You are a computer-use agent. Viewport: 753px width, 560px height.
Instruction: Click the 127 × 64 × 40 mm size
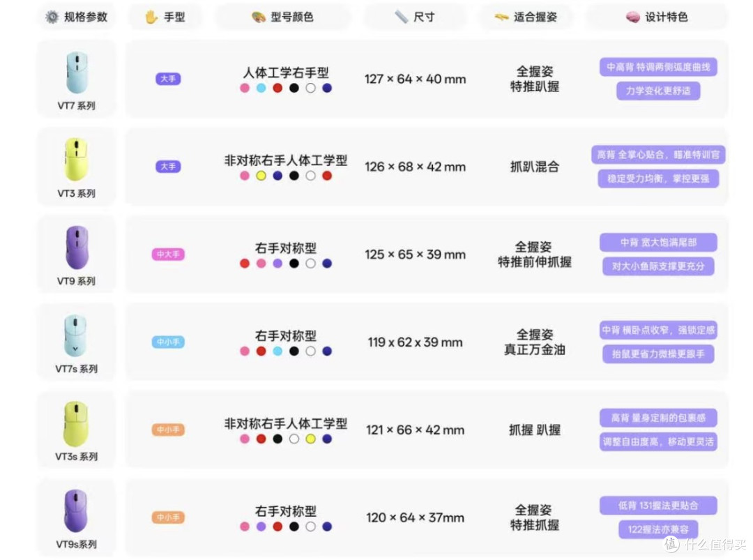[x=415, y=80]
